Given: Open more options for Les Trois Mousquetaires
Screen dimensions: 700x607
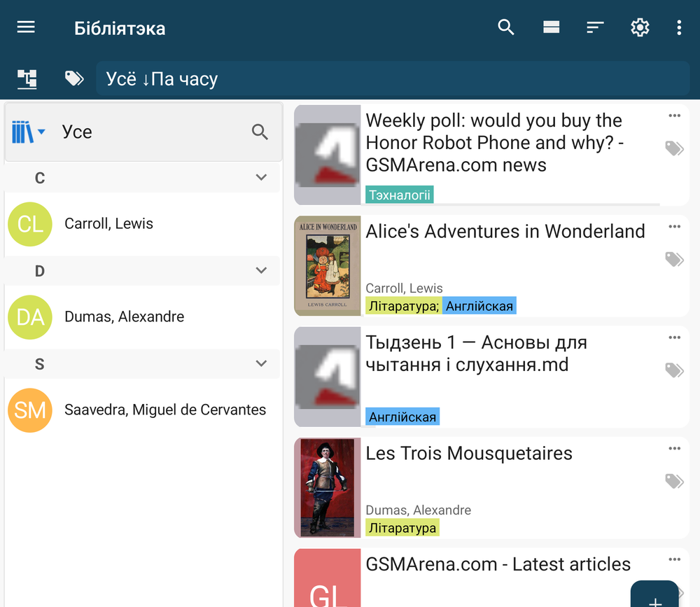Looking at the screenshot, I should coord(674,449).
